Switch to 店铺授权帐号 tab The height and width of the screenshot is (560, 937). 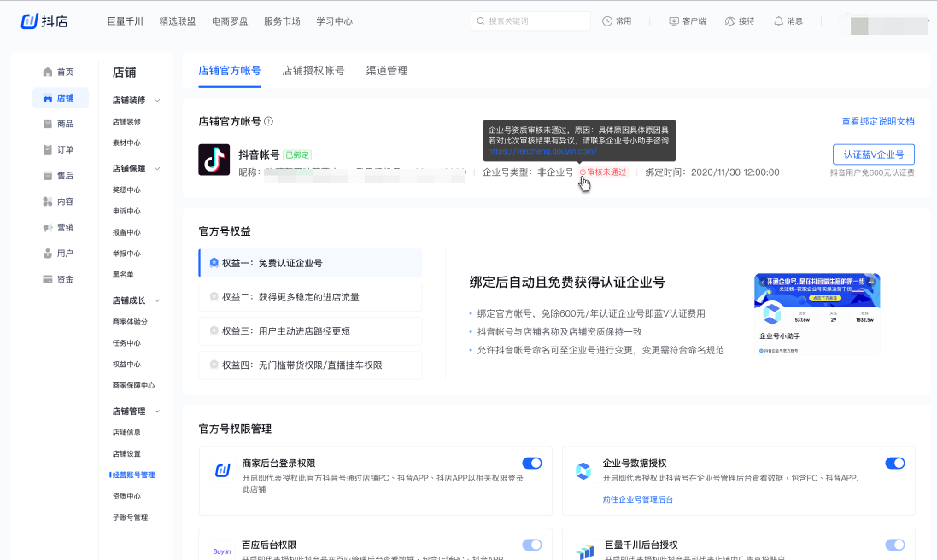(313, 71)
